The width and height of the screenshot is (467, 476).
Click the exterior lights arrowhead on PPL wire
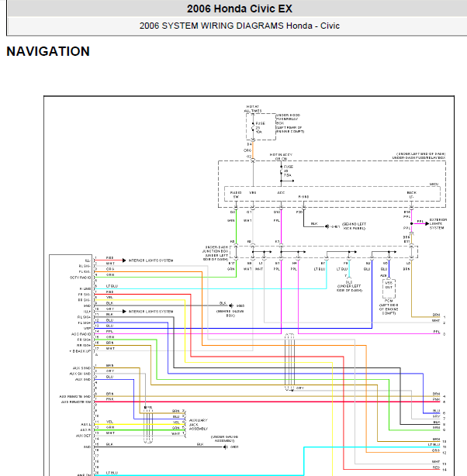pyautogui.click(x=427, y=224)
